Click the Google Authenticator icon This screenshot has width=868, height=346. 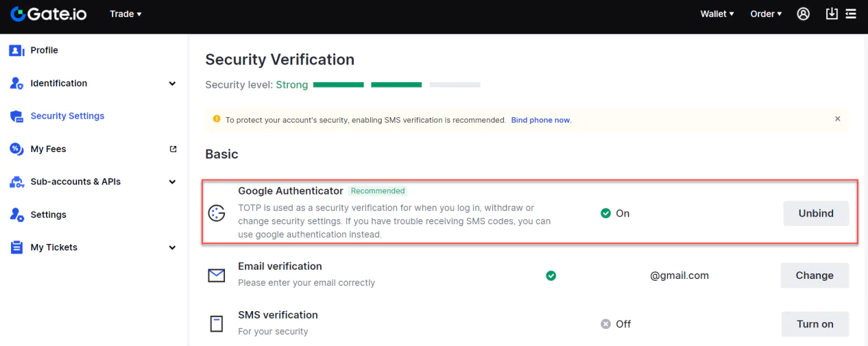(x=217, y=213)
